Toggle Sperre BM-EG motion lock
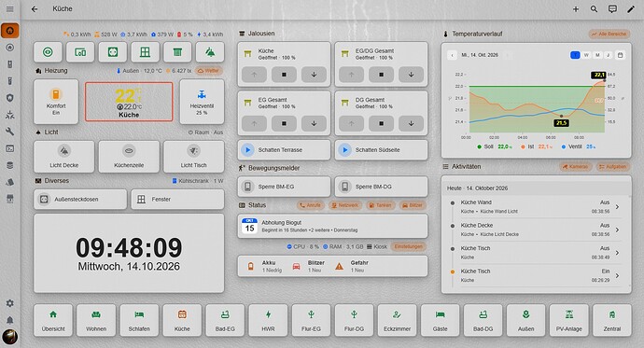This screenshot has height=348, width=644. tap(284, 187)
